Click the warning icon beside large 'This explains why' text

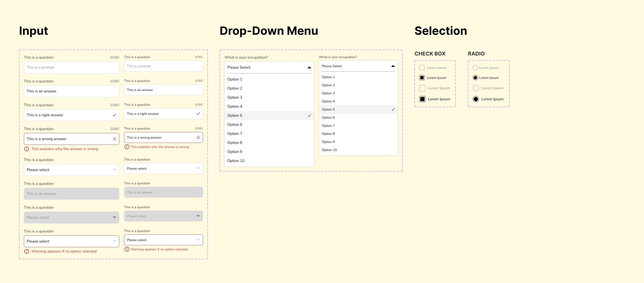pyautogui.click(x=26, y=149)
